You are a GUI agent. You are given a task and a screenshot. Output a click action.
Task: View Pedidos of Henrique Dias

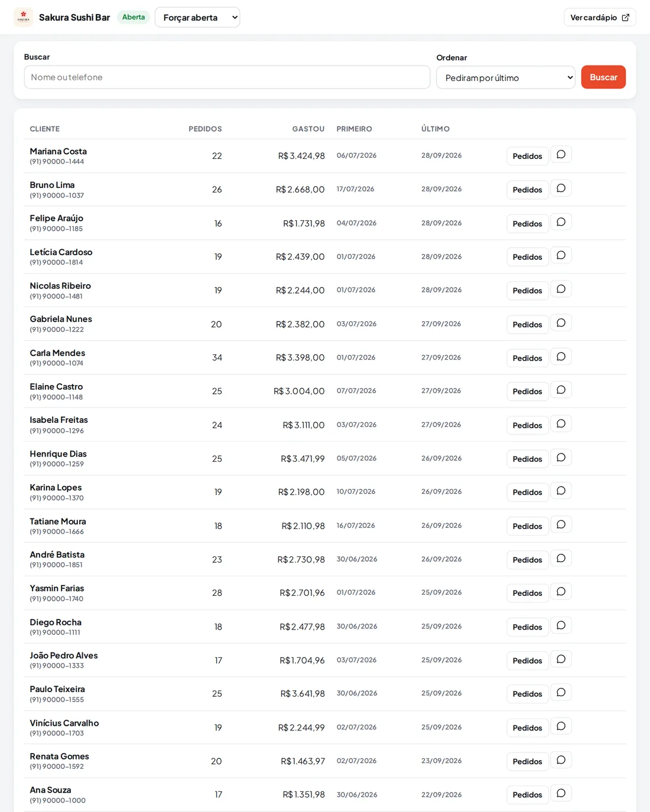[527, 459]
